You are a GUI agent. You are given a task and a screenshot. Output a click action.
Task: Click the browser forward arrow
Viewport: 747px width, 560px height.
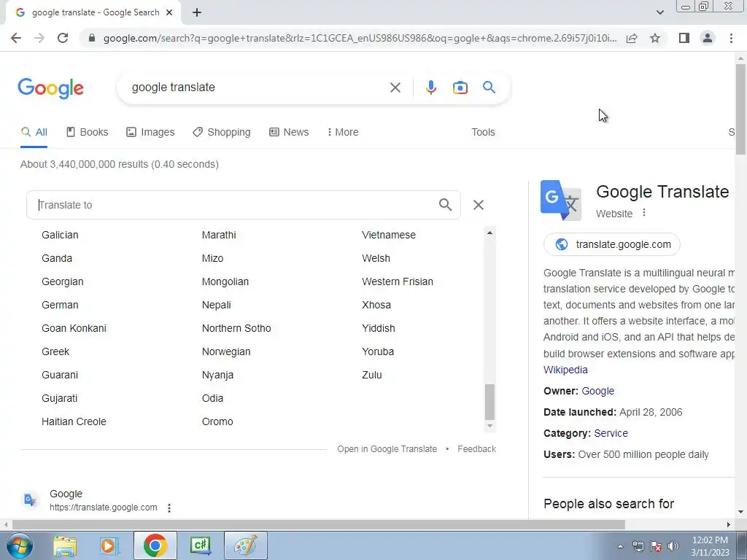pos(39,38)
